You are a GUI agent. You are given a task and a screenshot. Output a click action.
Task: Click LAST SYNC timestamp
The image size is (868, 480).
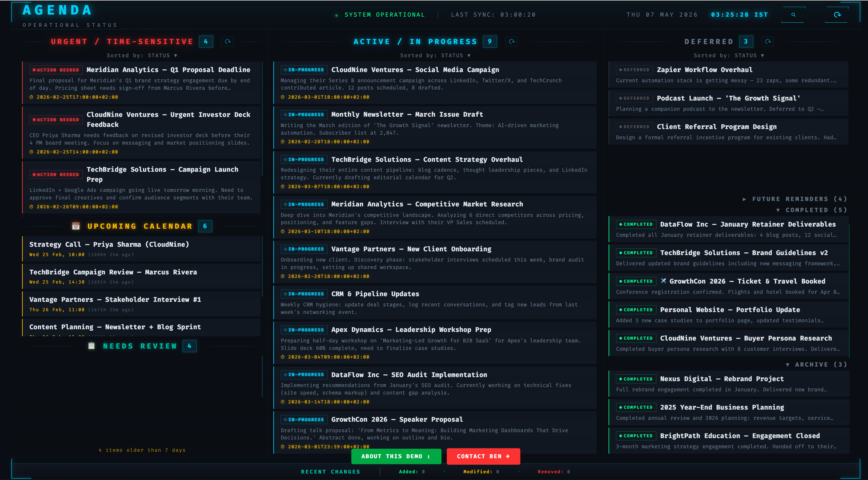(x=493, y=15)
